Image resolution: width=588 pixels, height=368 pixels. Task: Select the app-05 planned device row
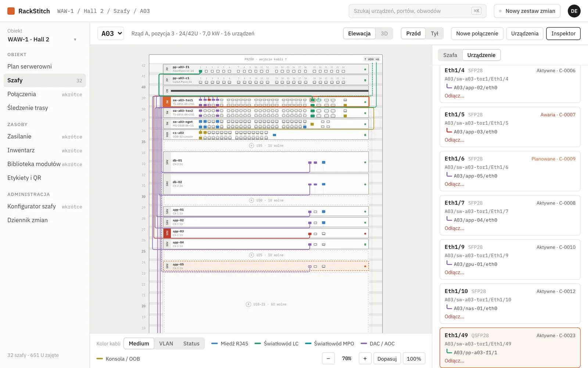coord(266,266)
